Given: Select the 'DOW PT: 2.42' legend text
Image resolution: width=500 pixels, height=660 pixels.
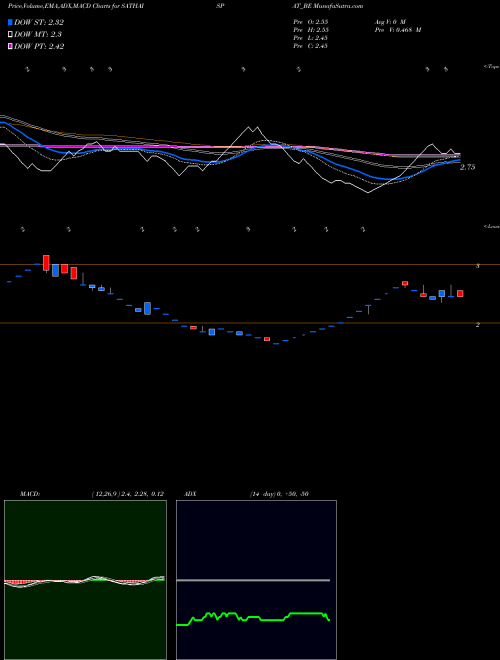Looking at the screenshot, I should pos(39,46).
